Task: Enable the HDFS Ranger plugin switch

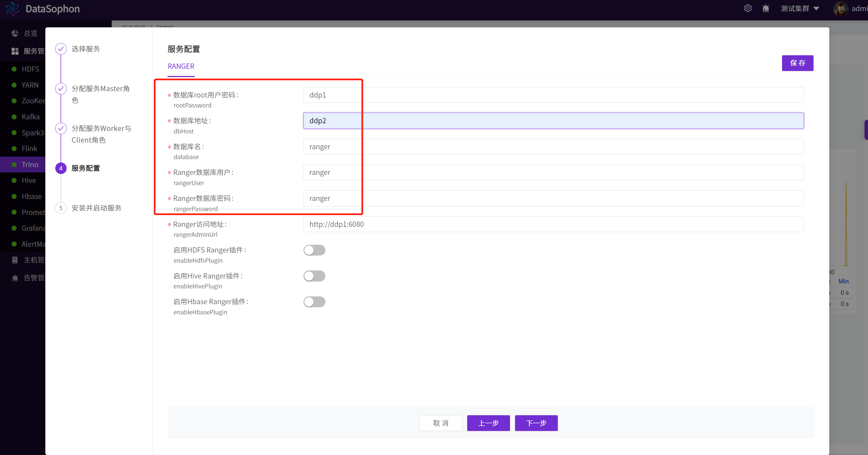Action: [314, 250]
